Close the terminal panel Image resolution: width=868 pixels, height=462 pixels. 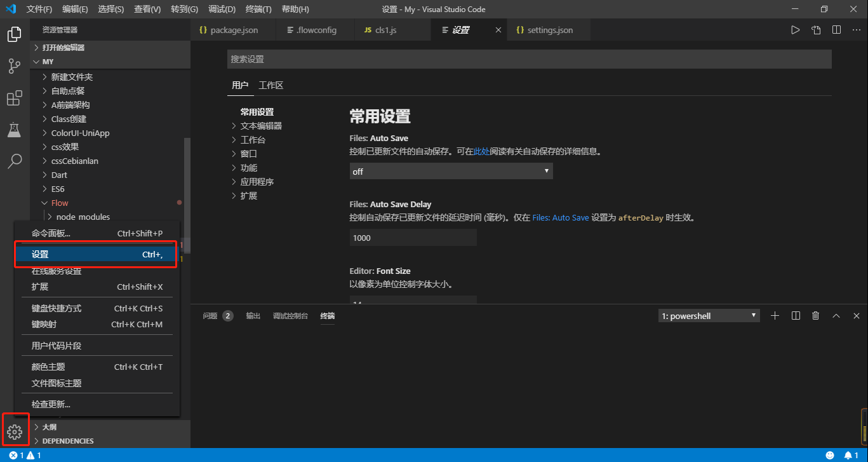[x=857, y=316]
